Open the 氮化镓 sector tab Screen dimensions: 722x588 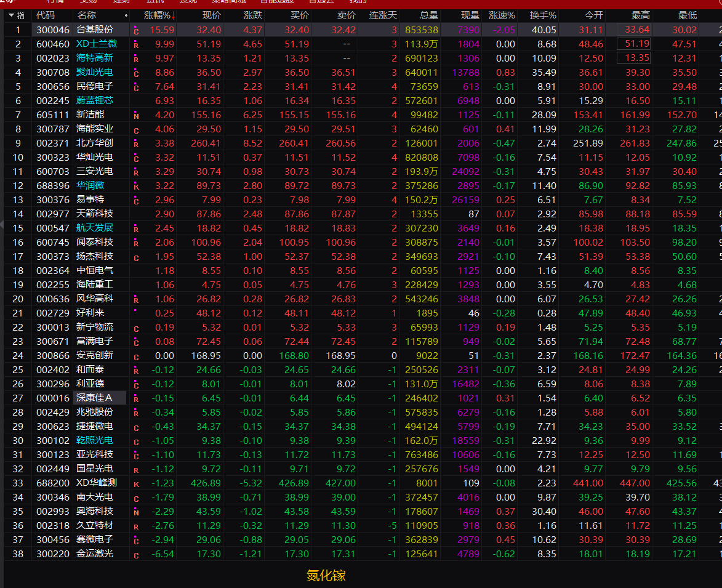[326, 576]
